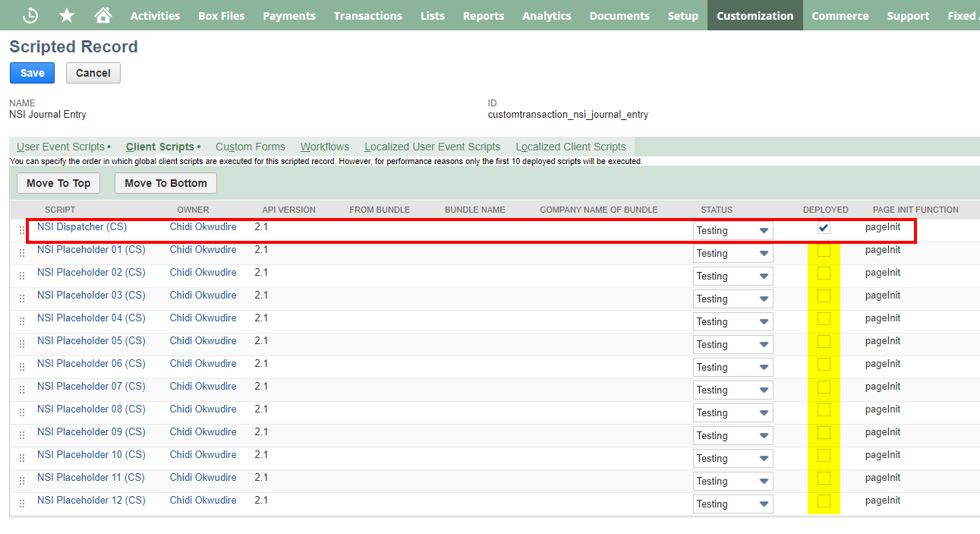This screenshot has height=534, width=980.
Task: Open Status dropdown for Placeholder 12
Action: pyautogui.click(x=733, y=504)
